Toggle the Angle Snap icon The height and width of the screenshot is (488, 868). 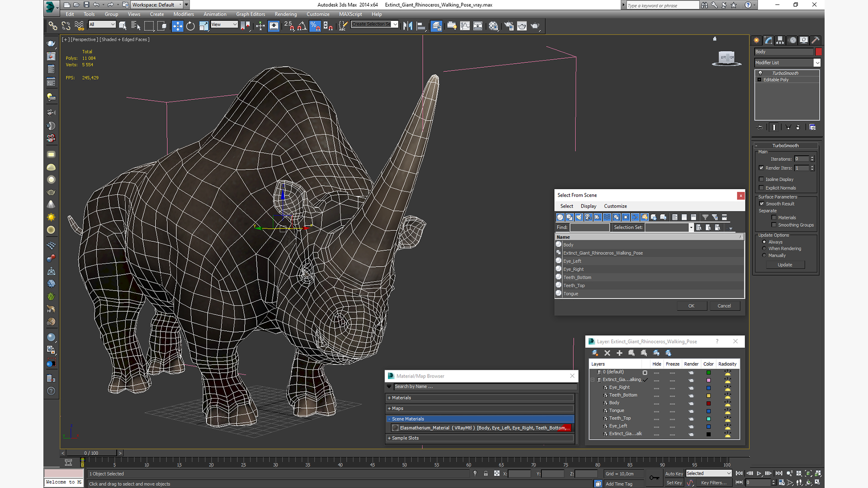[x=302, y=26]
